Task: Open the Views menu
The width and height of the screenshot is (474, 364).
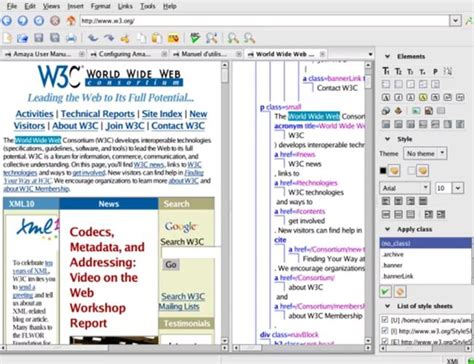Action: coord(51,6)
